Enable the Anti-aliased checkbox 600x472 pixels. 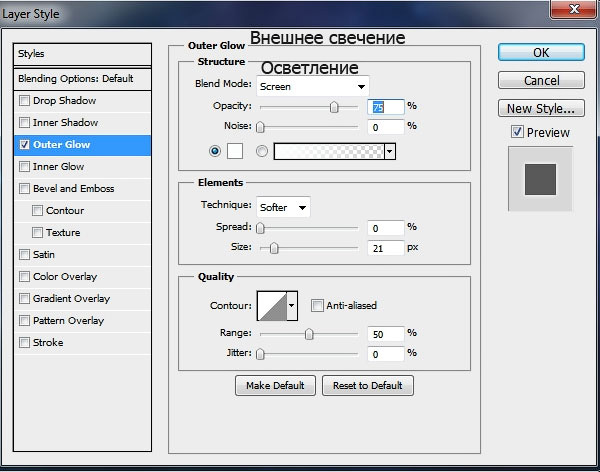click(317, 305)
